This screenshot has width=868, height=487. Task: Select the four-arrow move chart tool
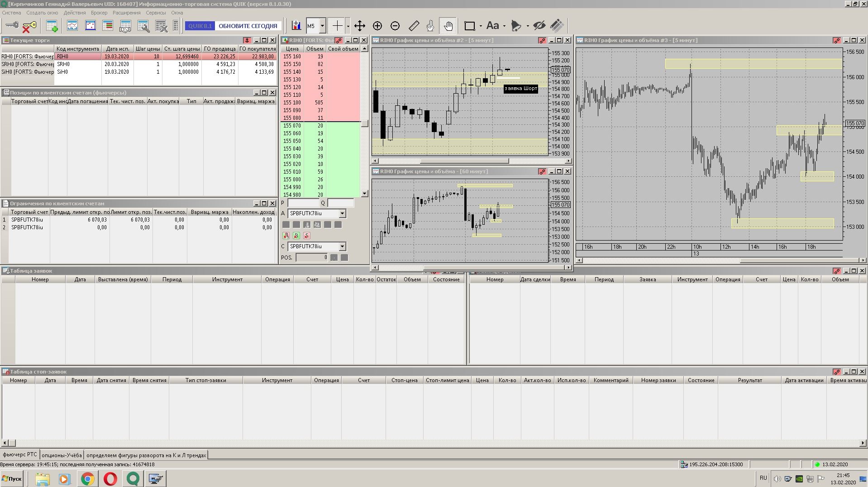(x=360, y=26)
